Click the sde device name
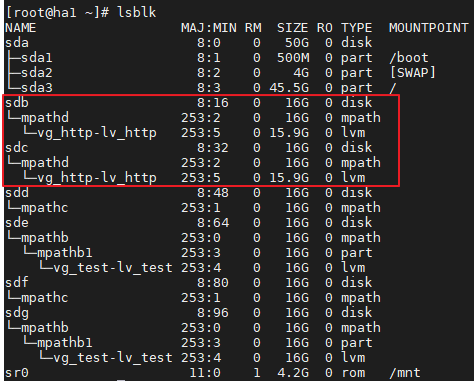This screenshot has width=474, height=381. point(17,223)
